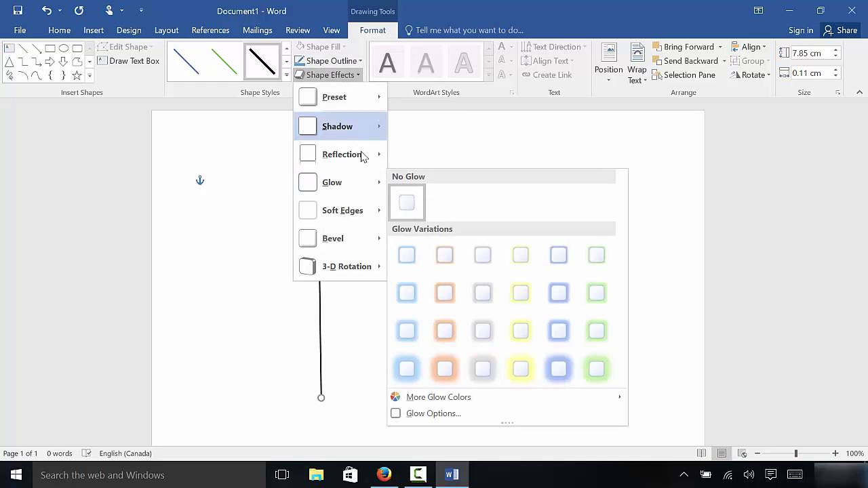Open the Position dropdown
Screen dimensions: 868x488
point(608,64)
